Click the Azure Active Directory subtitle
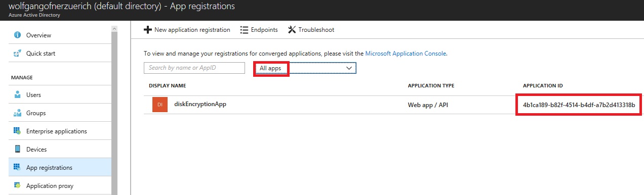Screen dimensions: 644x195 [x=34, y=16]
